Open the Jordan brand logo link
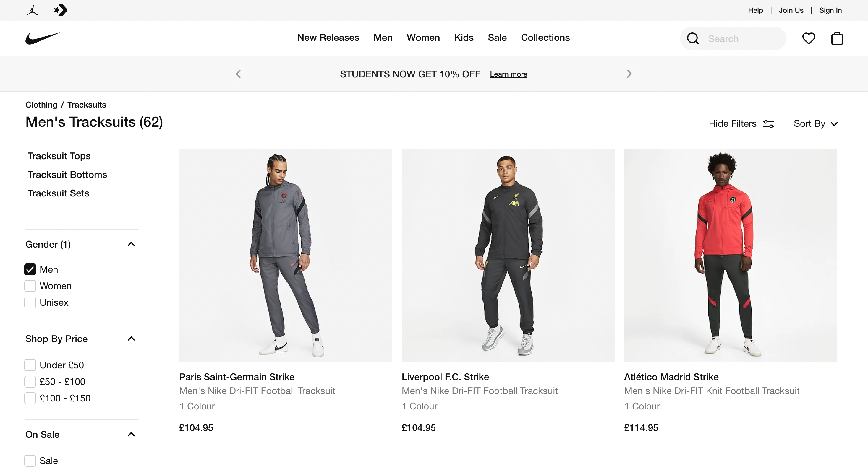Viewport: 868px width, 475px height. click(32, 10)
